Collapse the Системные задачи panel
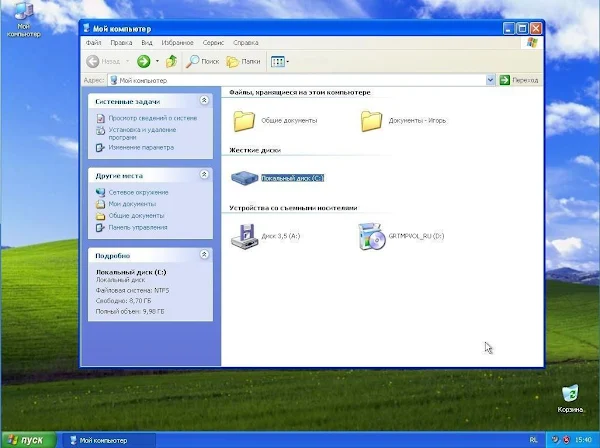The image size is (600, 448). coord(204,101)
